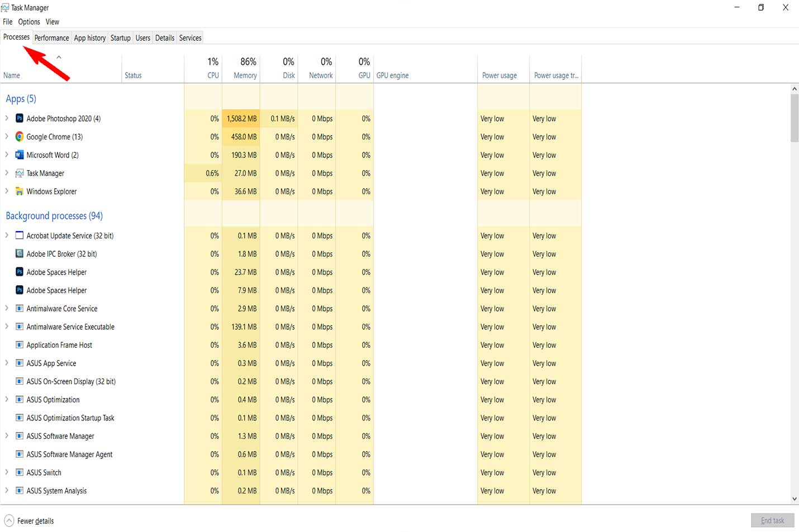Click the Antimalware Service Executable icon

(x=20, y=327)
